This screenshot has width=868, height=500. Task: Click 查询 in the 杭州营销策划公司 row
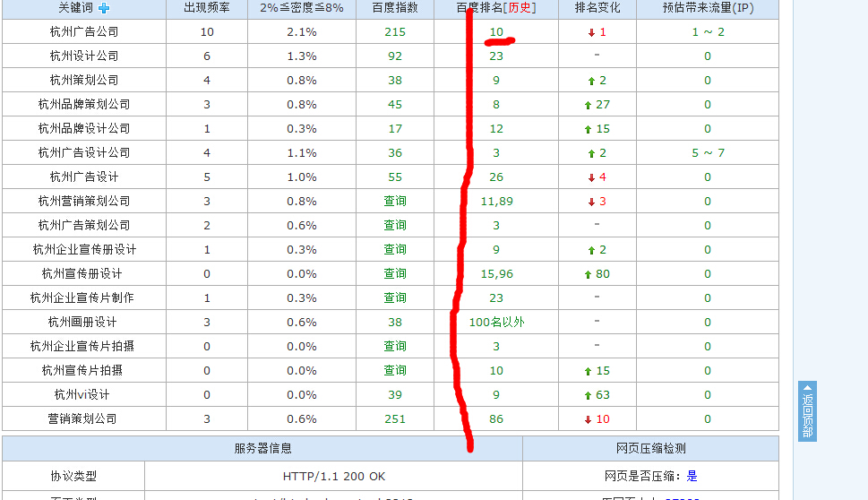[395, 202]
